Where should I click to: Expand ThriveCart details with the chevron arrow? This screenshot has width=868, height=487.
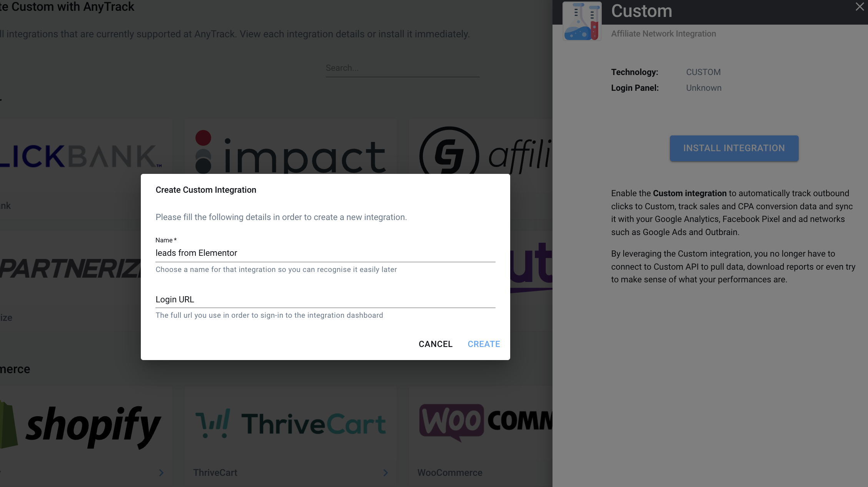[x=386, y=473]
